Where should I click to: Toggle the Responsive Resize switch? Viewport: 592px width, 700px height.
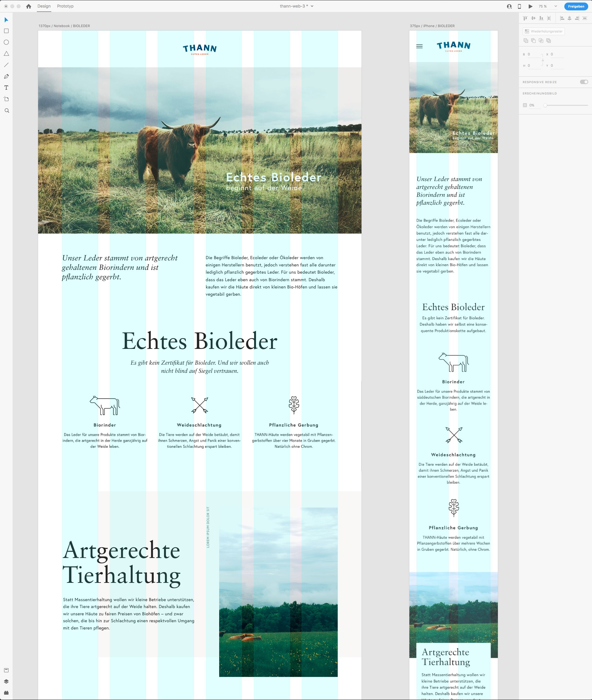pos(584,82)
